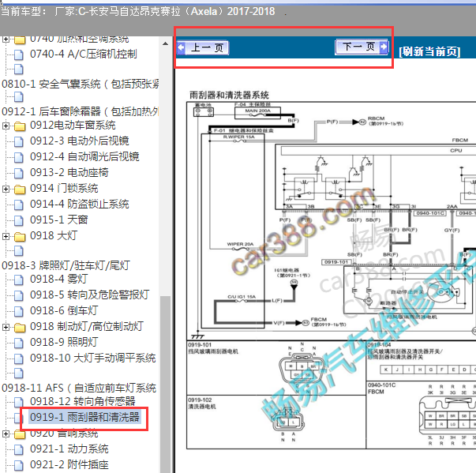Click page icon beside 0914-4 防盗锁止系统
476x473 pixels.
coord(19,205)
